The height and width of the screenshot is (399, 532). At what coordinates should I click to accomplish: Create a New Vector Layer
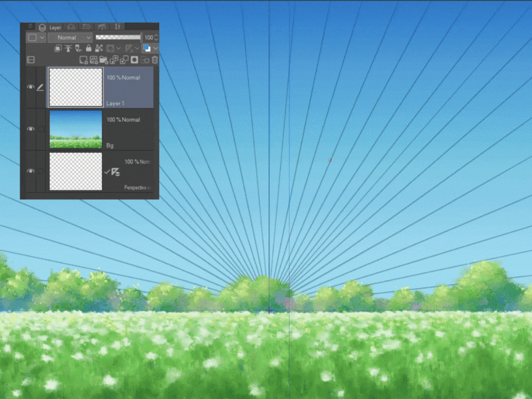[94, 60]
